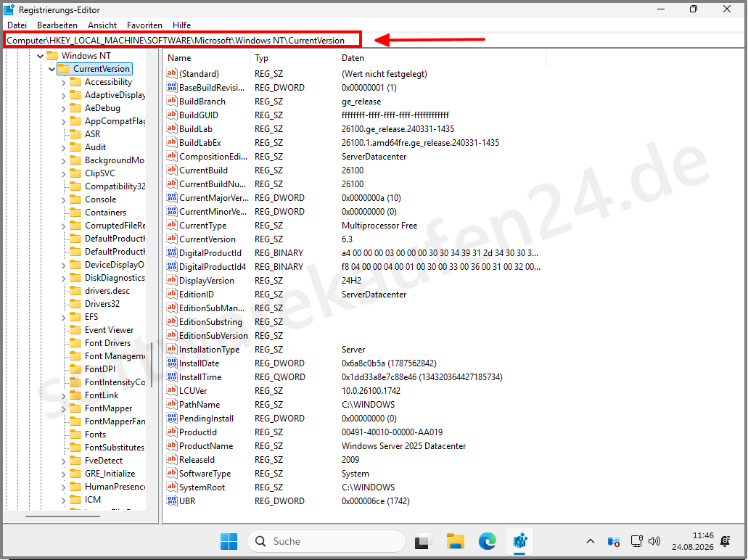Click the UBR DWORD value icon
Viewport: 748px width, 560px height.
click(172, 501)
